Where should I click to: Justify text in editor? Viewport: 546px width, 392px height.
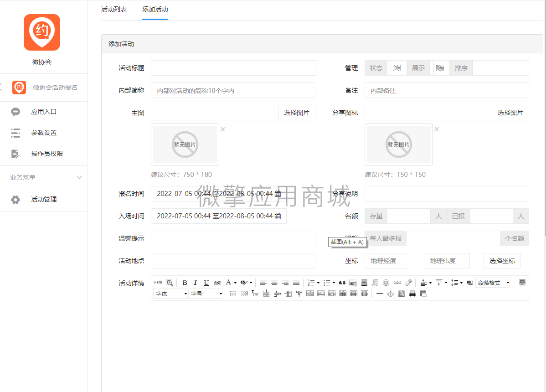click(296, 283)
